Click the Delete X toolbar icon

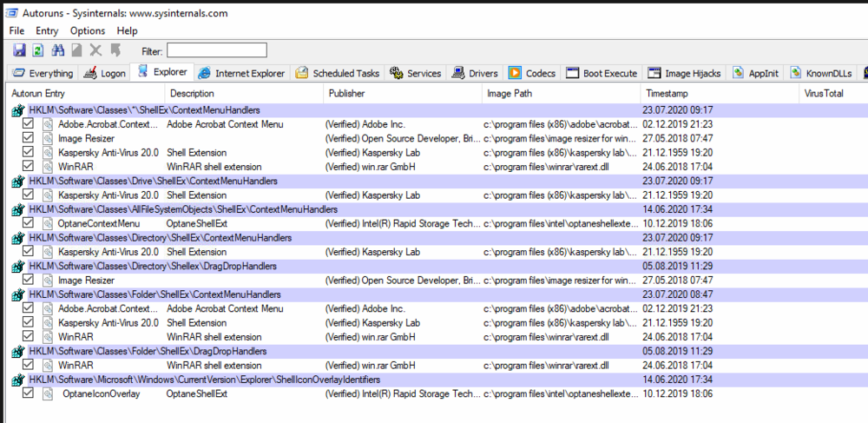(96, 50)
